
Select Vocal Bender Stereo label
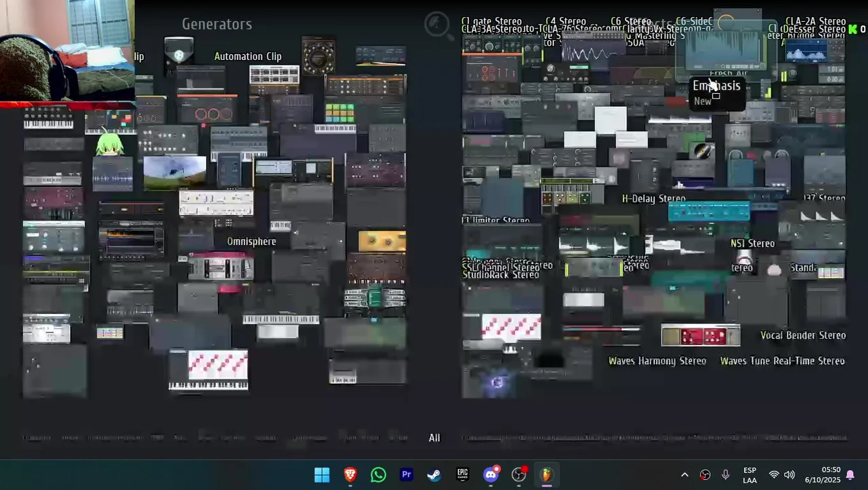(x=803, y=335)
